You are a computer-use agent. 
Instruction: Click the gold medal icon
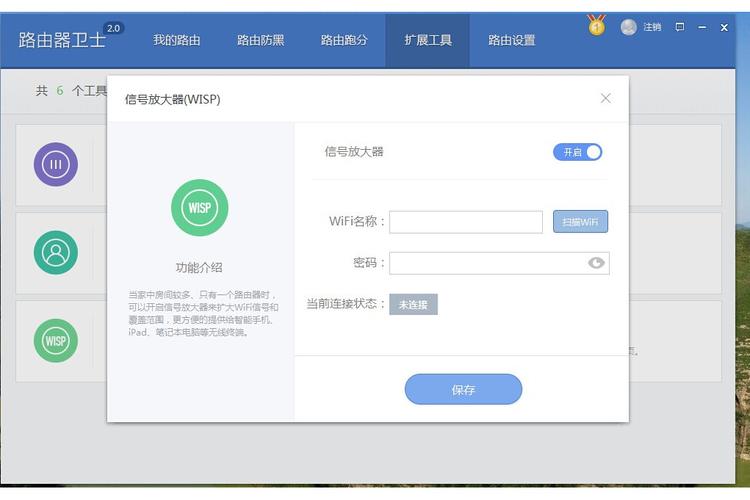click(597, 26)
